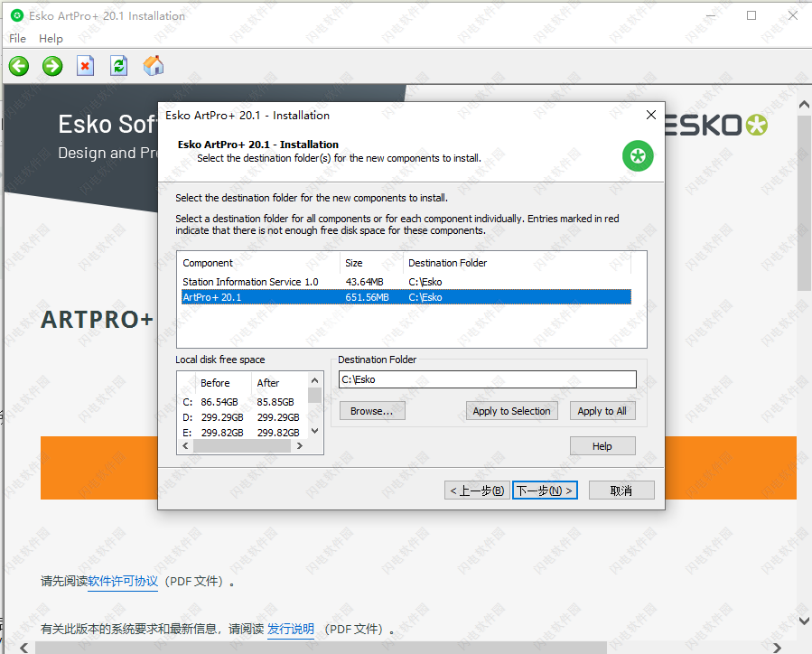Click the green back arrow toolbar icon
Viewport: 812px width, 654px height.
pos(18,66)
